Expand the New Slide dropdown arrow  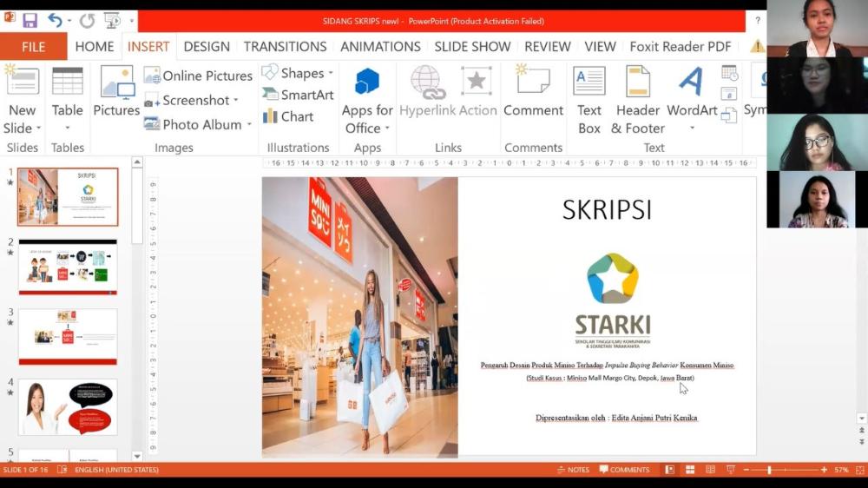[x=39, y=128]
